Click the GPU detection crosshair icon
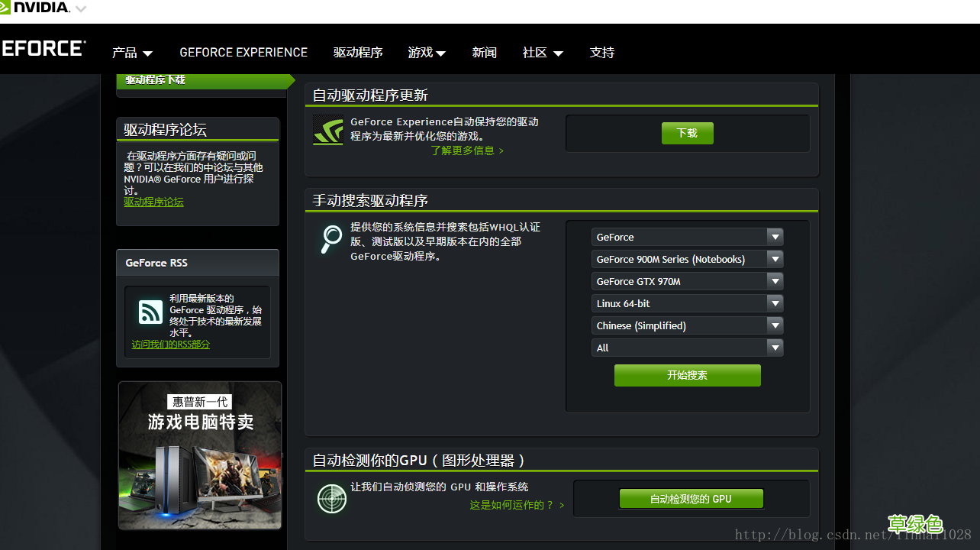 (x=331, y=498)
